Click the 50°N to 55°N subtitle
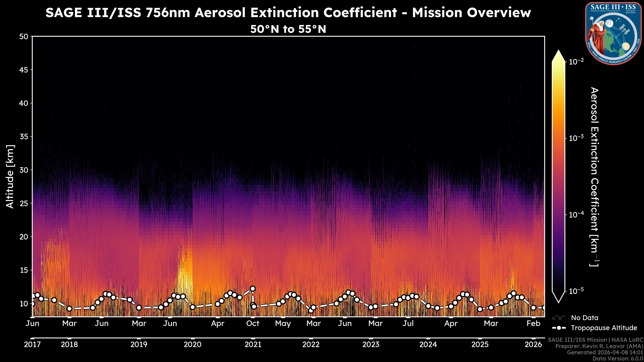 tap(288, 29)
